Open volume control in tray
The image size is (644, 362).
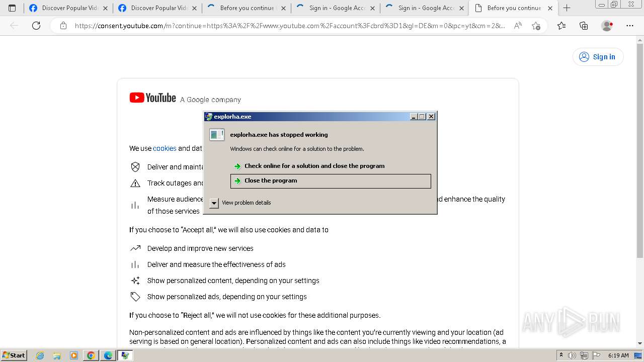(572, 355)
